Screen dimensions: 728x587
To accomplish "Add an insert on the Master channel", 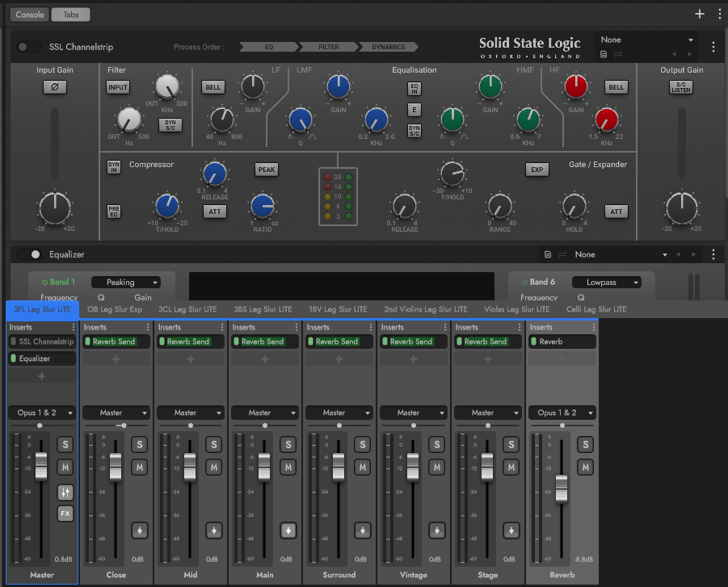I will coord(42,376).
